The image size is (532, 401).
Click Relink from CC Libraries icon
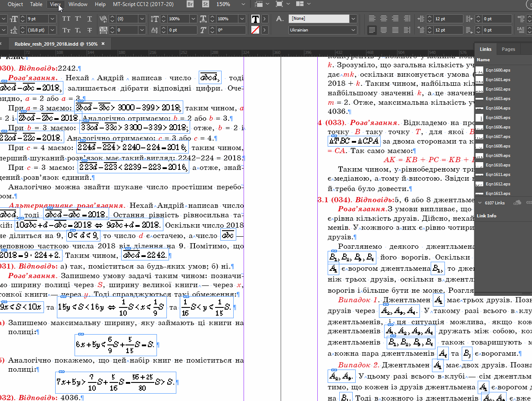coord(517,203)
